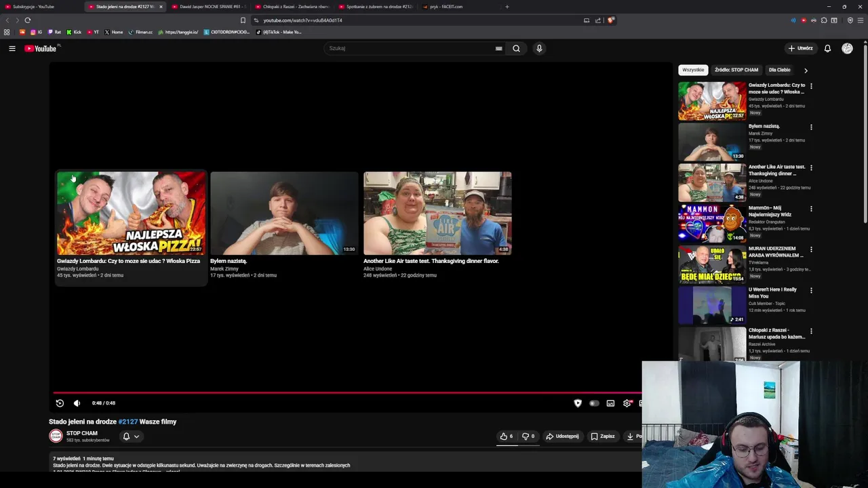The height and width of the screenshot is (488, 868).
Task: Open the on-screen keyboard icon in search
Action: [x=498, y=48]
